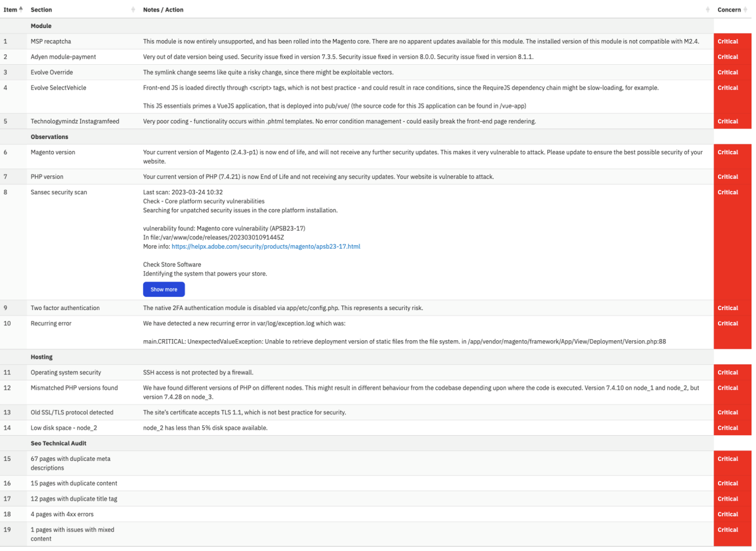Click 1 pages with issues with mixed content
Viewport: 756px width, 551px height.
(73, 534)
